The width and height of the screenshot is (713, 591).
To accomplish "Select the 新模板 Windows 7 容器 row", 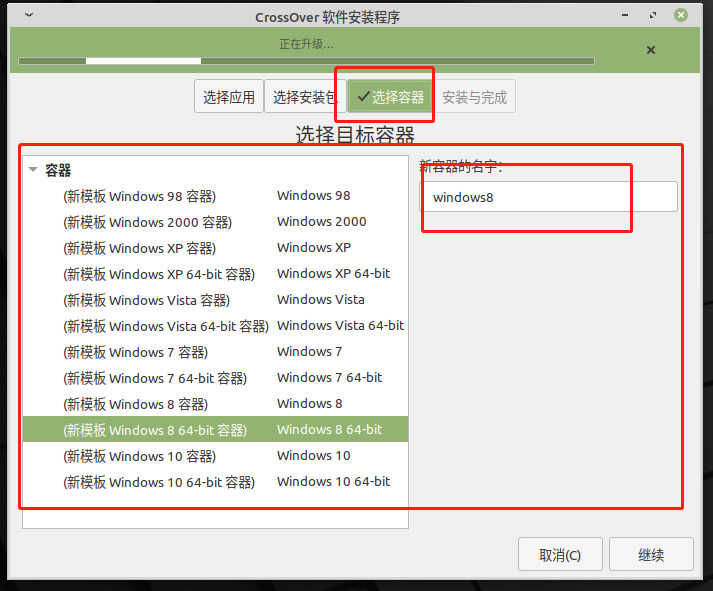I will pyautogui.click(x=215, y=352).
